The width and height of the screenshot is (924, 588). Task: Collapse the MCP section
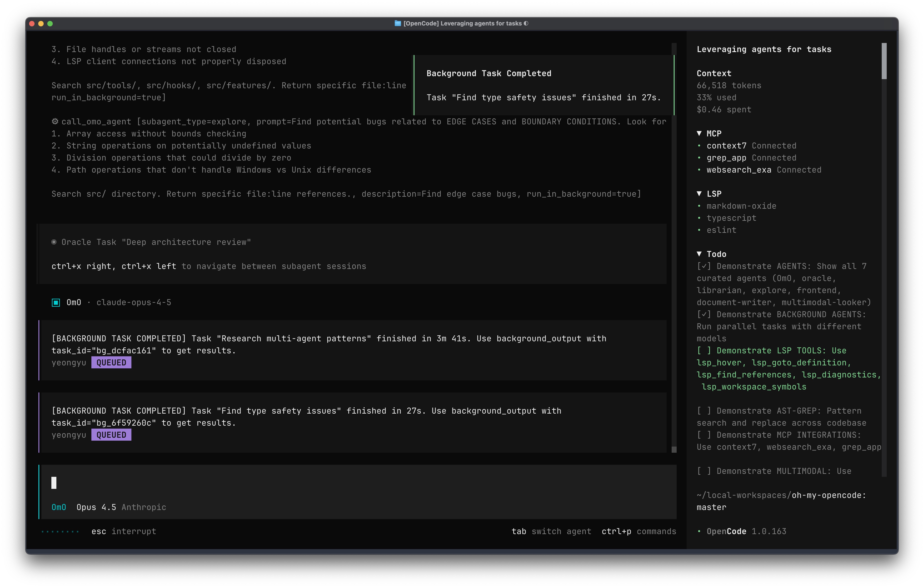tap(699, 133)
